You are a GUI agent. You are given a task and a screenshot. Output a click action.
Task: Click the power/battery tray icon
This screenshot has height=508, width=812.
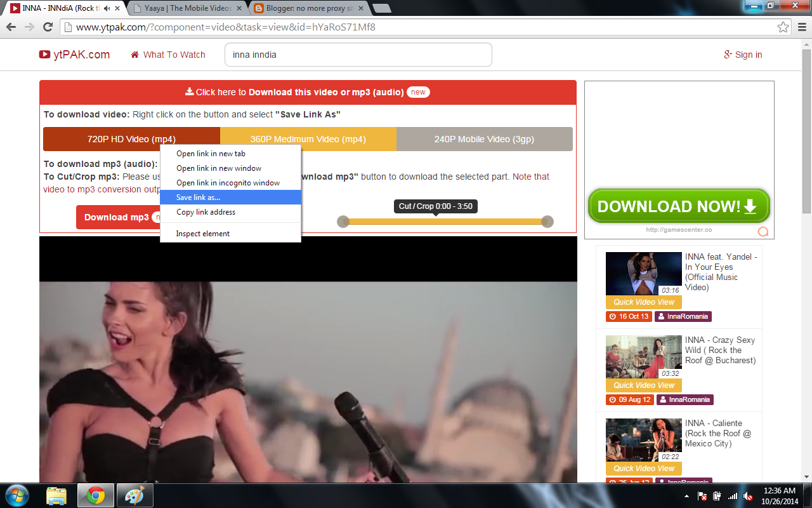717,496
